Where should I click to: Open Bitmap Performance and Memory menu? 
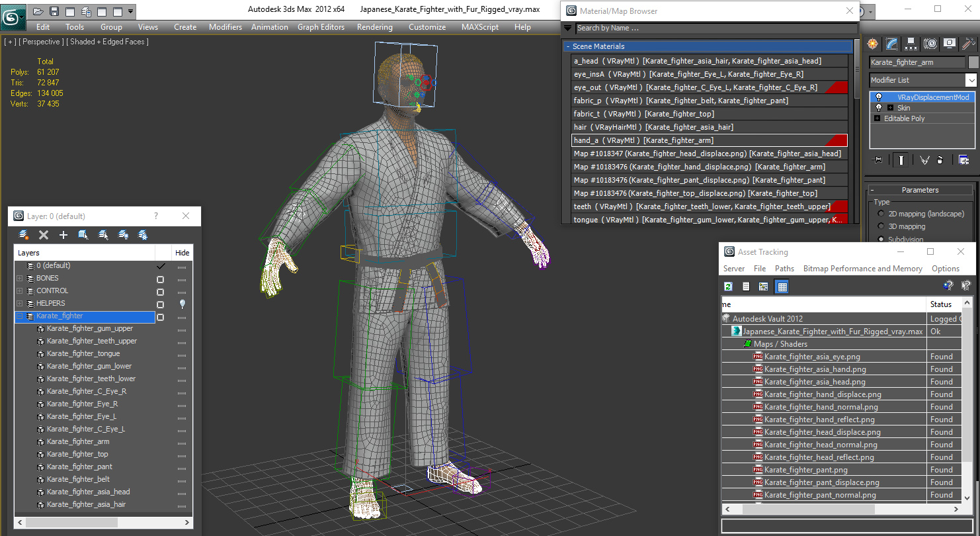862,269
